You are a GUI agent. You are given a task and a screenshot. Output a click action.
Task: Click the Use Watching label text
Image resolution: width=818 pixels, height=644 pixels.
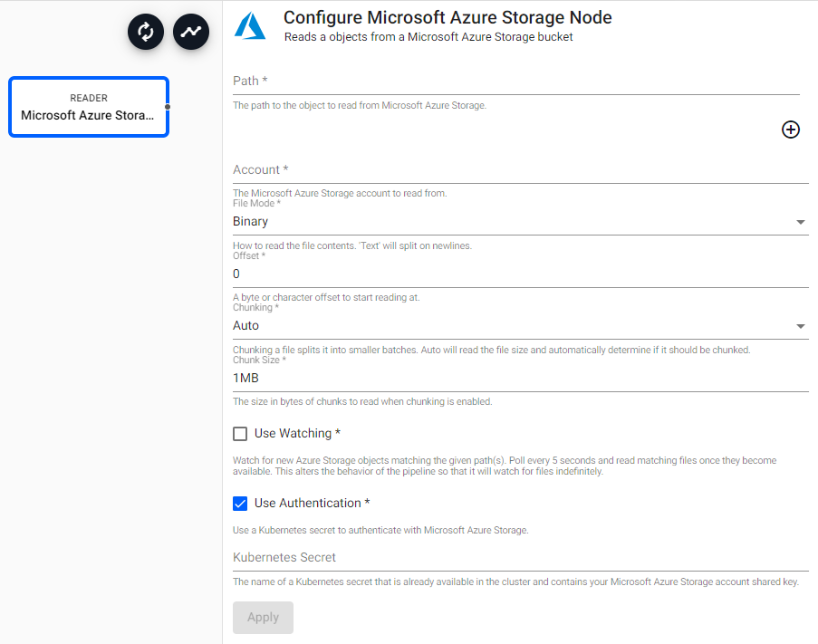(297, 433)
